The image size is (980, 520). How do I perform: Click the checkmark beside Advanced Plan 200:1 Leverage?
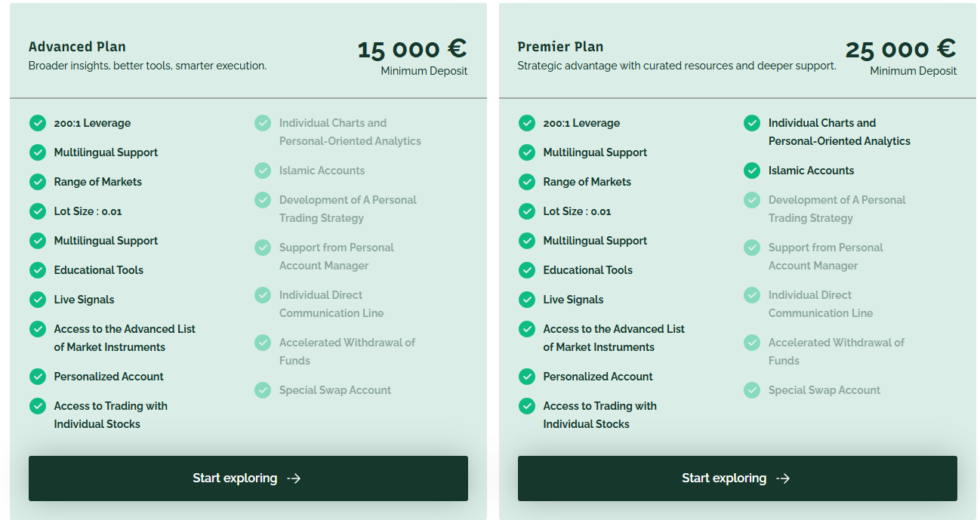[x=38, y=123]
